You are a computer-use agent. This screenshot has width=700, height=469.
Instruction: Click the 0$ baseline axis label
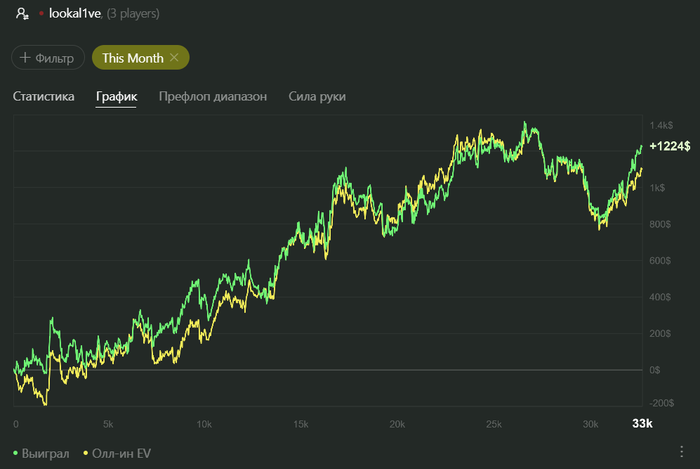654,370
